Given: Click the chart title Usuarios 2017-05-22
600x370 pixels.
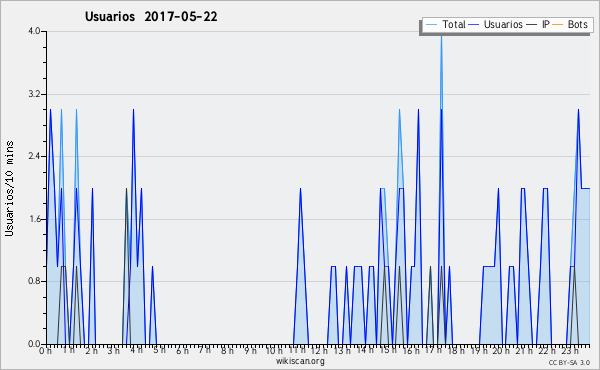Looking at the screenshot, I should tap(151, 17).
